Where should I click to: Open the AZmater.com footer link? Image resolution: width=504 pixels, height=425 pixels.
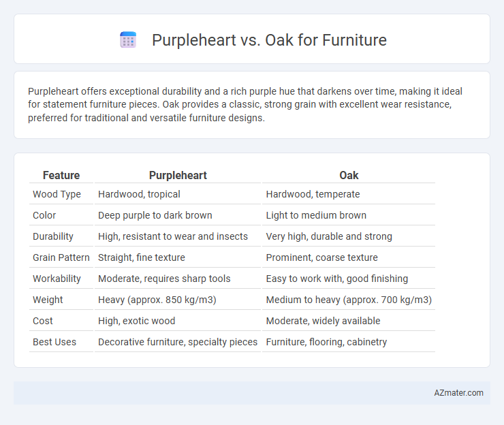click(x=458, y=393)
